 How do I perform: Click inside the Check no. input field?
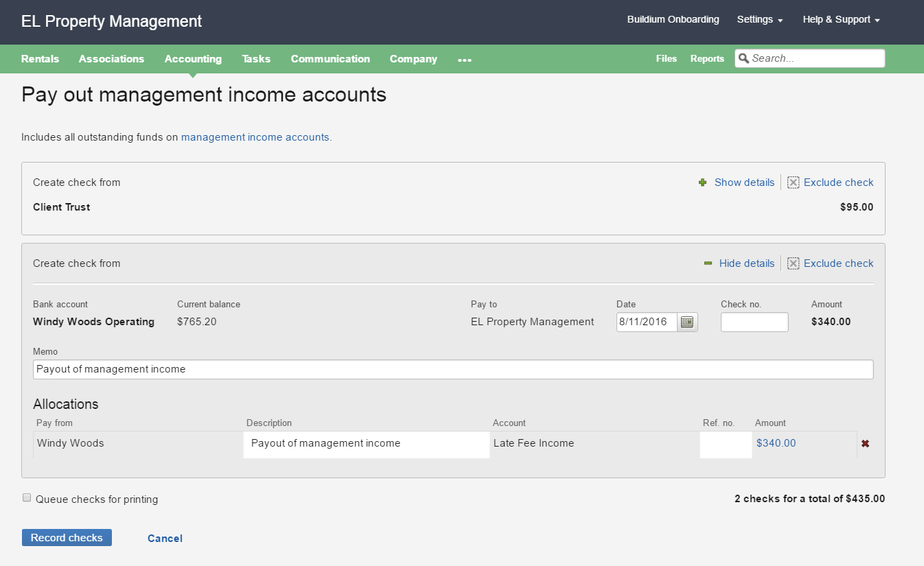click(754, 322)
